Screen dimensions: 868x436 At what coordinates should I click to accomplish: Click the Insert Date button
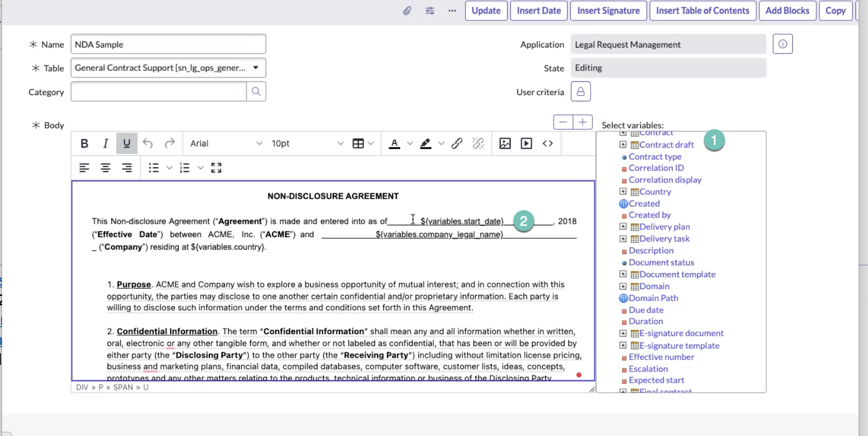click(539, 10)
